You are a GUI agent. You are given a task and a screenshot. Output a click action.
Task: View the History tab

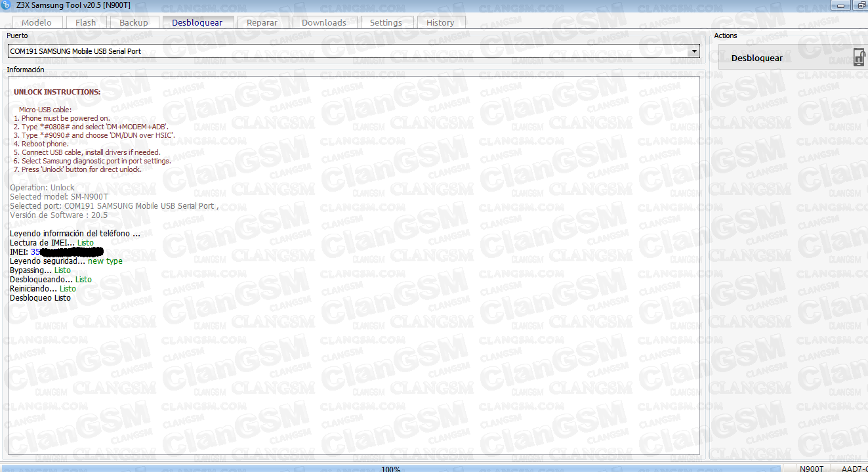[x=440, y=22]
